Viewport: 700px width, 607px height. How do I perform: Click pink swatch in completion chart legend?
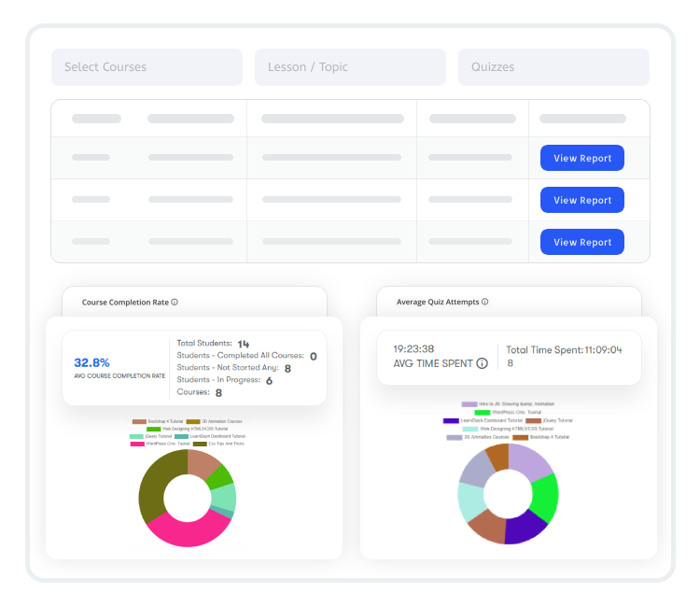138,444
